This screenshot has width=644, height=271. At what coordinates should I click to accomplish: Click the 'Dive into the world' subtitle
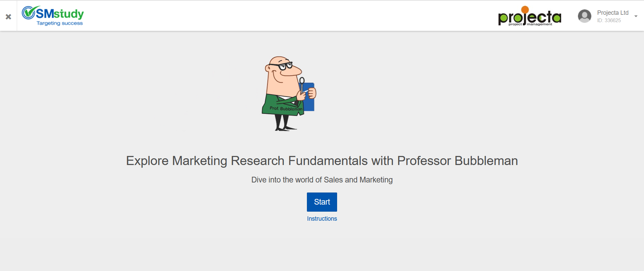(x=322, y=180)
